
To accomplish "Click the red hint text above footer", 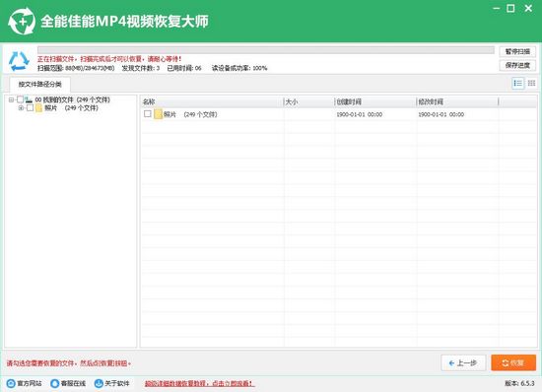I will 69,363.
